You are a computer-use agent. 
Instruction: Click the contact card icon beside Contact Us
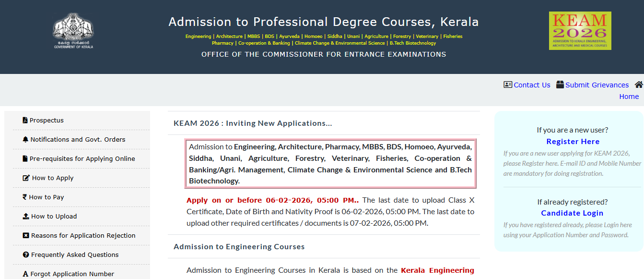pyautogui.click(x=507, y=84)
